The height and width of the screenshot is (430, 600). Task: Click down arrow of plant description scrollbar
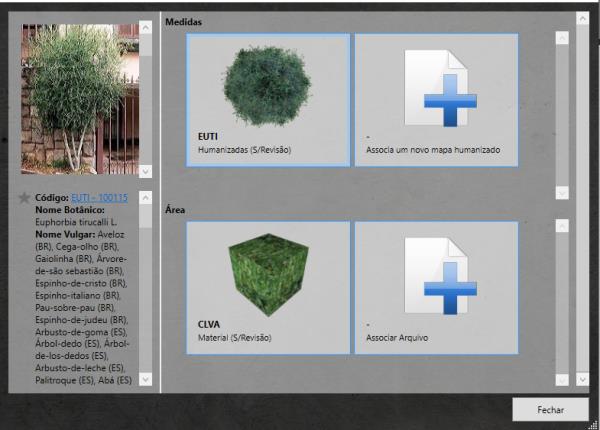[145, 379]
